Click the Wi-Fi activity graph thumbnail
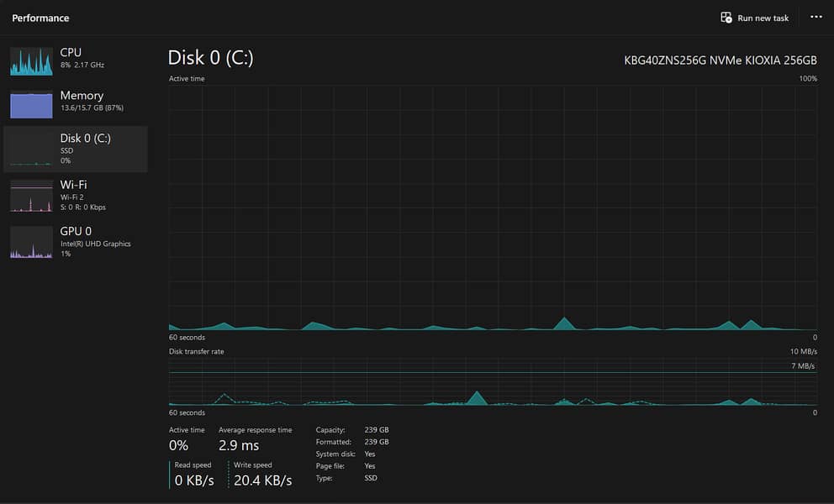 (x=31, y=196)
